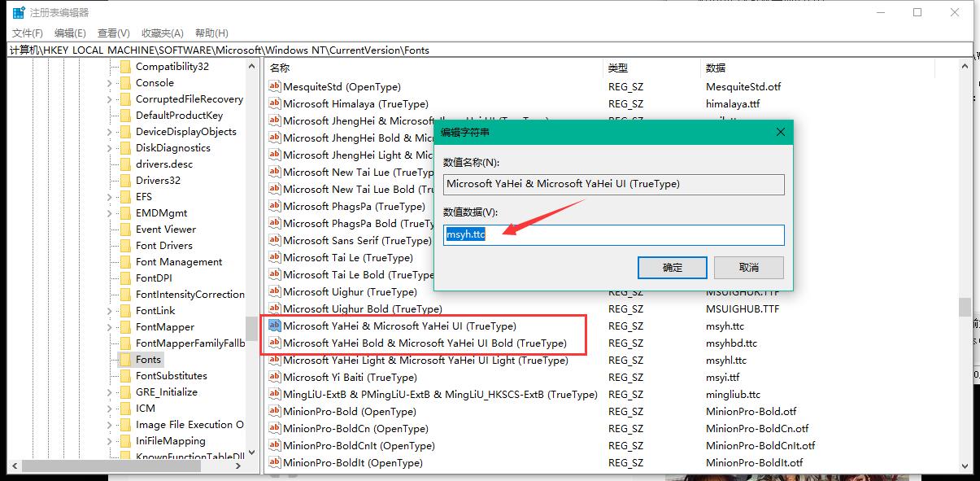This screenshot has width=980, height=481.
Task: Expand the GRE_Initialize tree node
Action: pyautogui.click(x=110, y=392)
